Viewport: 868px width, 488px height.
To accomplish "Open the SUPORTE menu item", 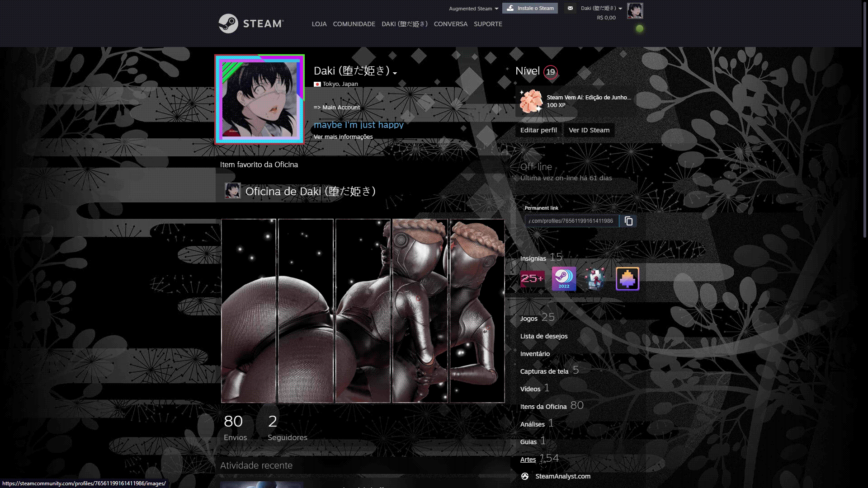I will pos(488,24).
